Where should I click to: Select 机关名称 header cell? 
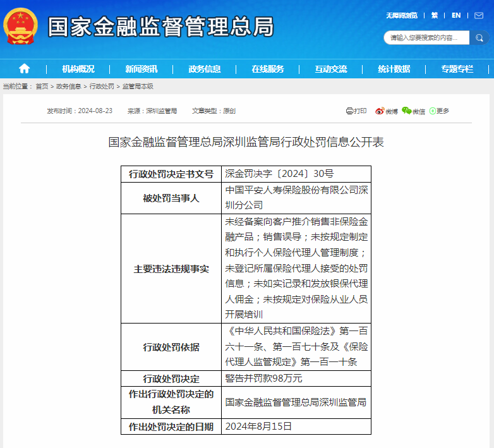(x=171, y=403)
